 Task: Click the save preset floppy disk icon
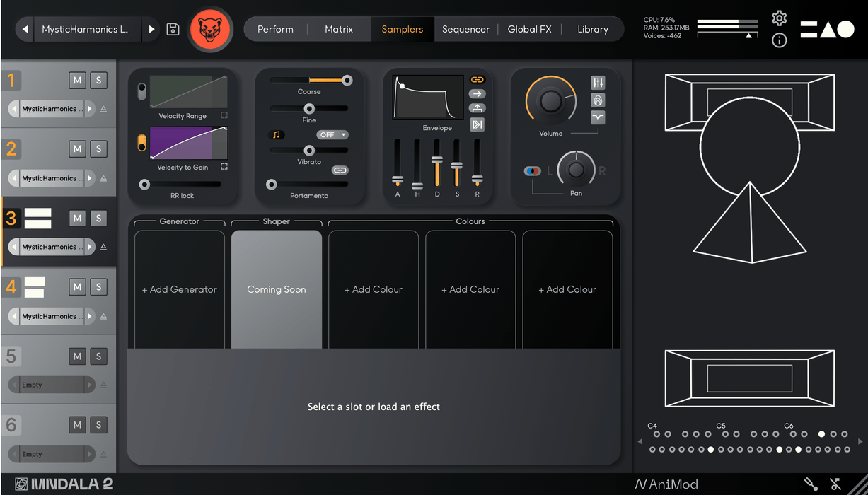click(173, 29)
